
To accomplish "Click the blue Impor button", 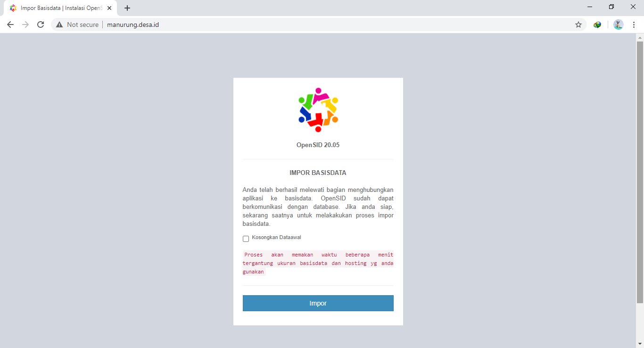I will pyautogui.click(x=318, y=303).
